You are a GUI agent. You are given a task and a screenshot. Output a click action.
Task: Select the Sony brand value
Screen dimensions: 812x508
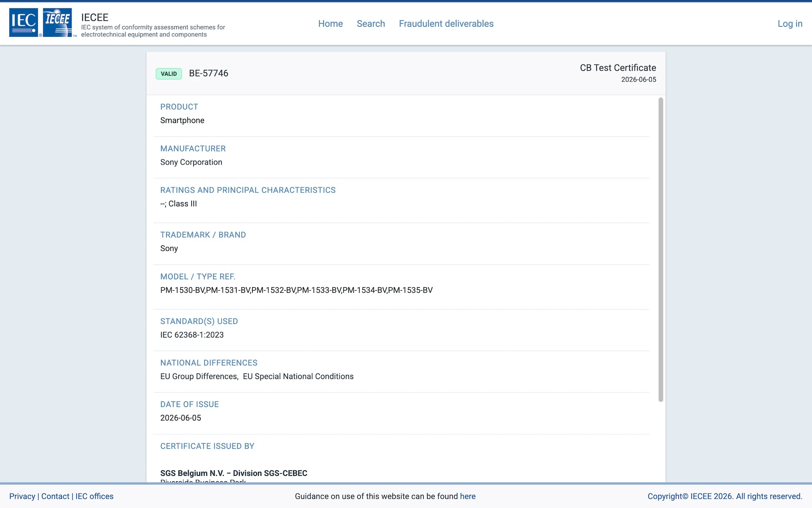169,249
